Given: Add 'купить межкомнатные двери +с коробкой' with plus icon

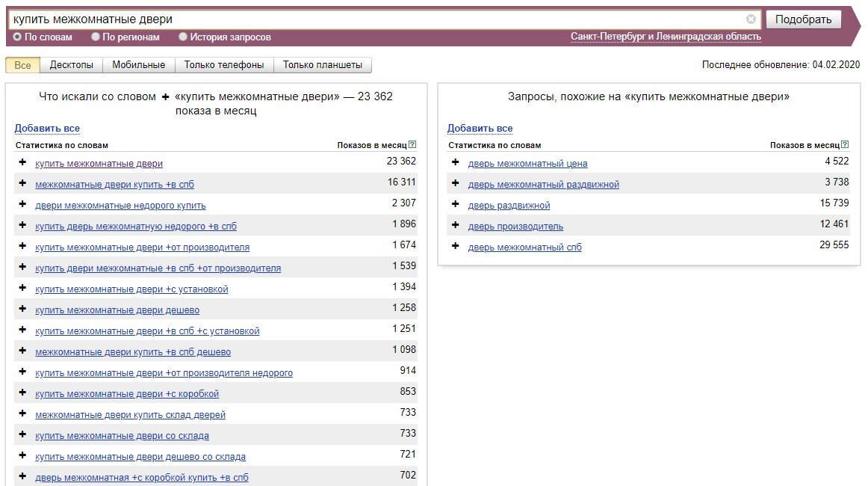Looking at the screenshot, I should click(22, 393).
